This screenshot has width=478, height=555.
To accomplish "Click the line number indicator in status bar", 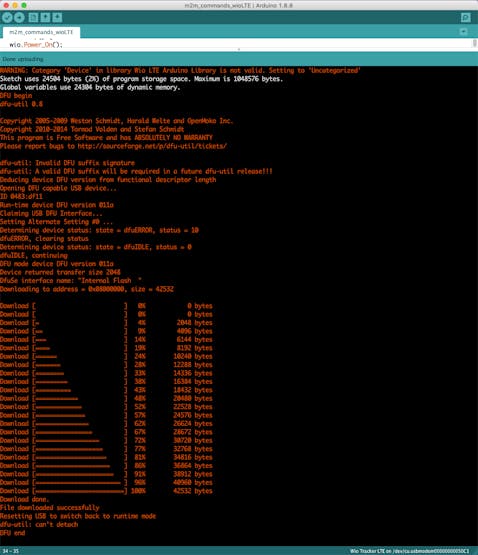I will (x=11, y=551).
